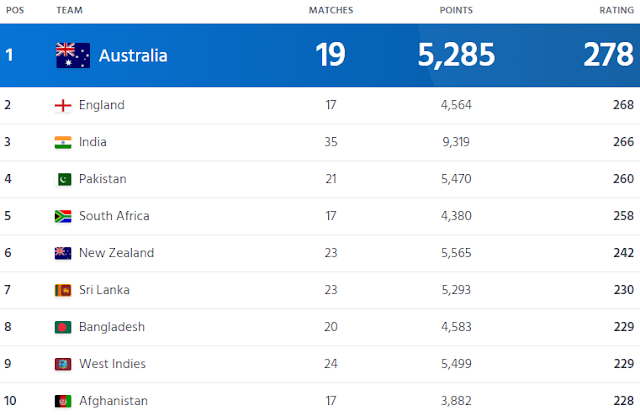Select the India team name
The height and width of the screenshot is (416, 640).
pos(93,142)
